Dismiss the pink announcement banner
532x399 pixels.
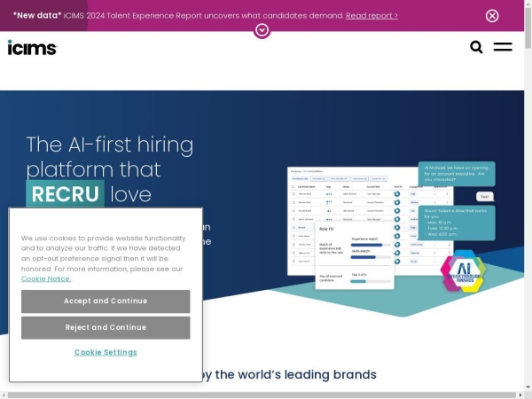pyautogui.click(x=492, y=16)
